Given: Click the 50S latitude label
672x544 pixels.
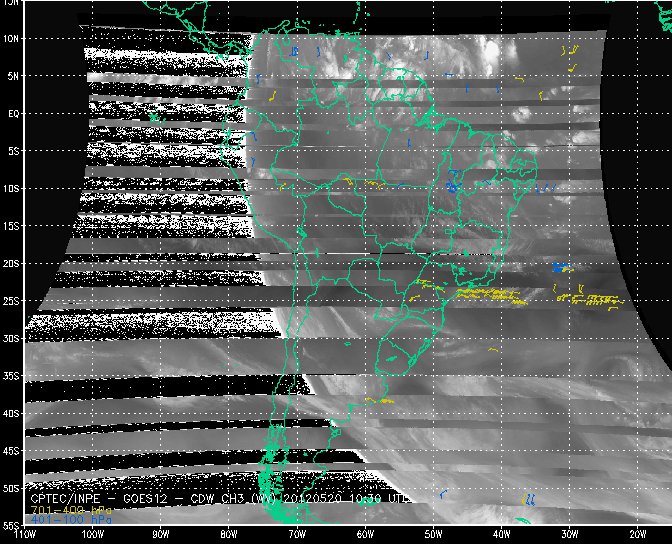Looking at the screenshot, I should coord(11,489).
